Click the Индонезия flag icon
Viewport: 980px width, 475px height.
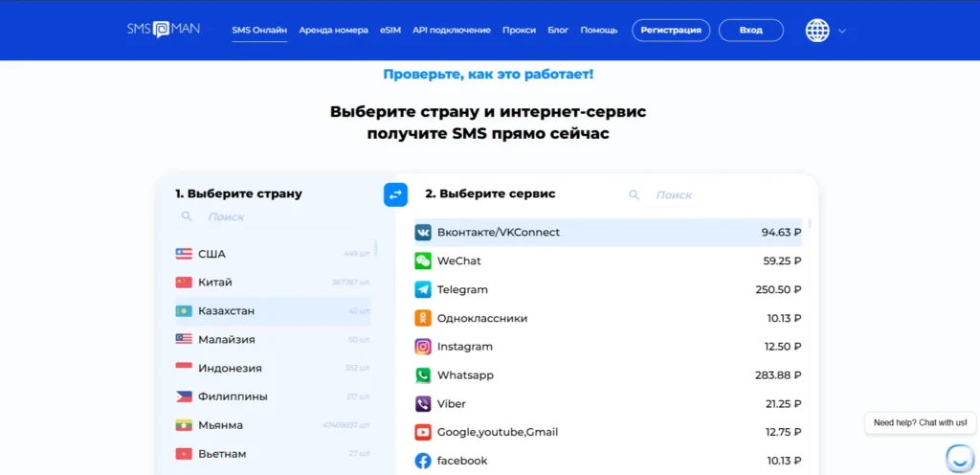[x=184, y=368]
